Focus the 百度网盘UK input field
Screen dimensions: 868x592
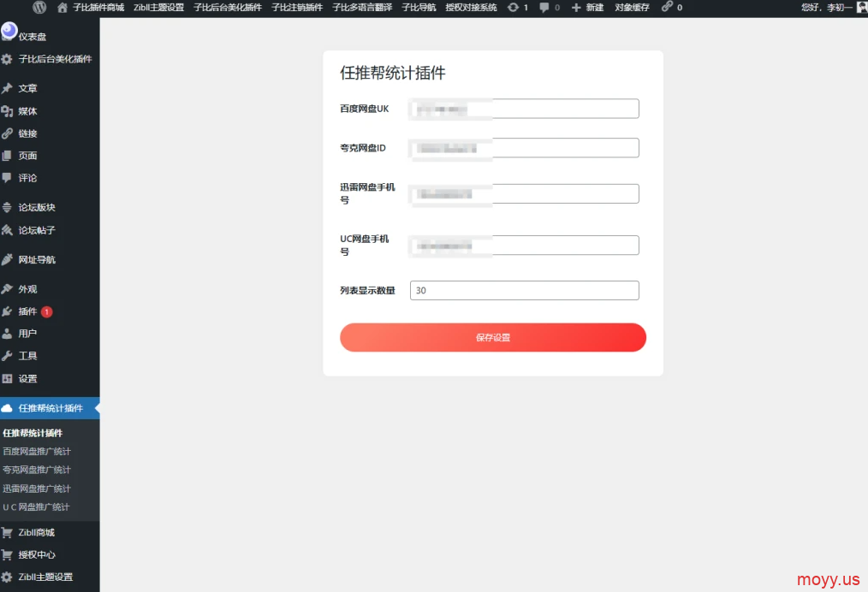(524, 109)
